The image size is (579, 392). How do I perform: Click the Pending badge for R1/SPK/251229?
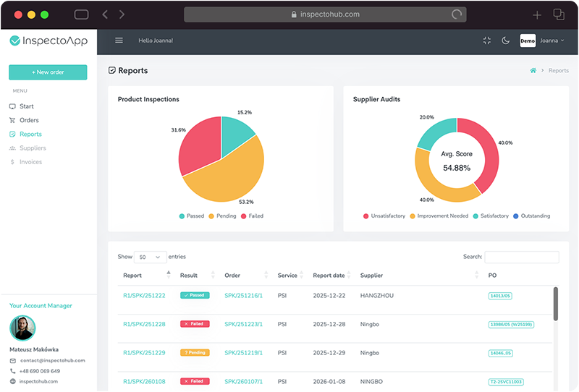point(195,352)
